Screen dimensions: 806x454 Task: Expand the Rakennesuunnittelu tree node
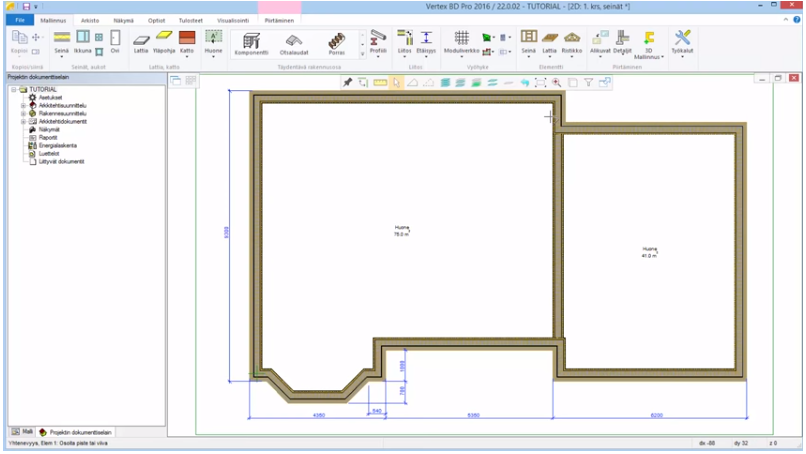click(x=22, y=113)
